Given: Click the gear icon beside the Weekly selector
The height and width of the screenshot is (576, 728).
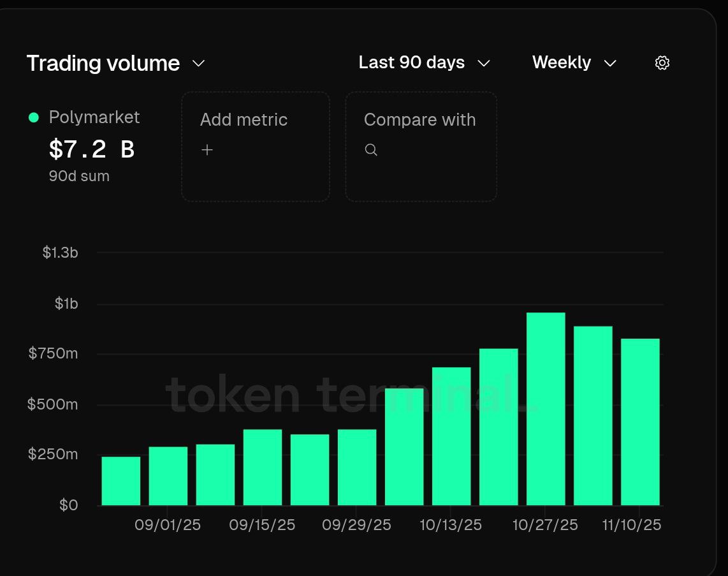Looking at the screenshot, I should [x=662, y=63].
